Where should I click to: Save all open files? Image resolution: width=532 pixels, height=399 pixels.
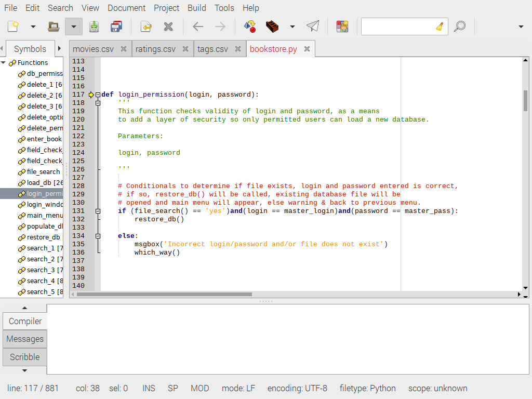[115, 26]
